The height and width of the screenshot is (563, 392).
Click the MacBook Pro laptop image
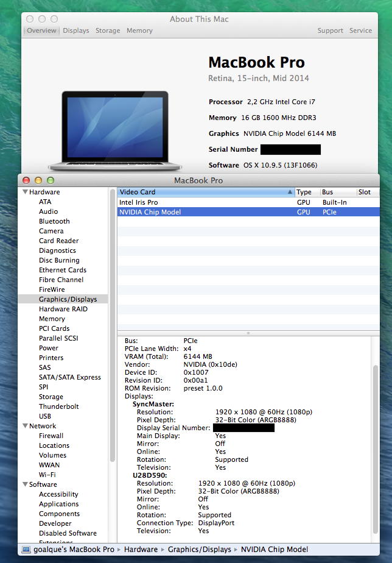pos(115,130)
